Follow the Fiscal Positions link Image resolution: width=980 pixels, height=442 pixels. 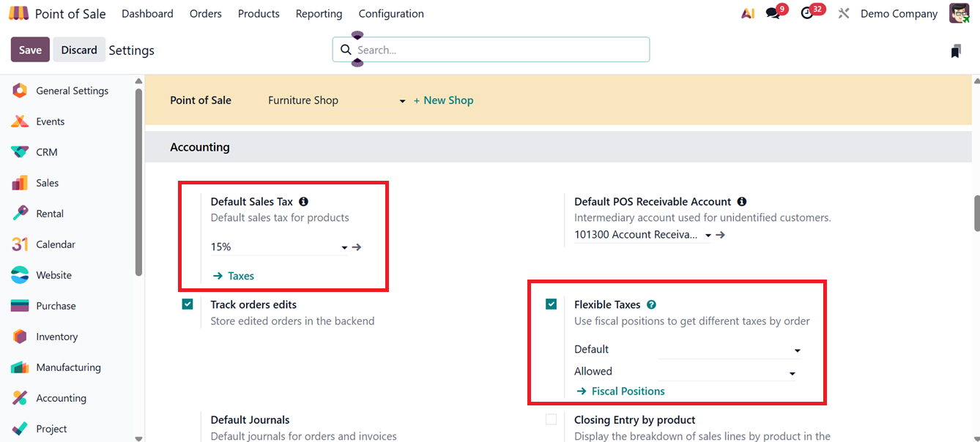pyautogui.click(x=628, y=392)
